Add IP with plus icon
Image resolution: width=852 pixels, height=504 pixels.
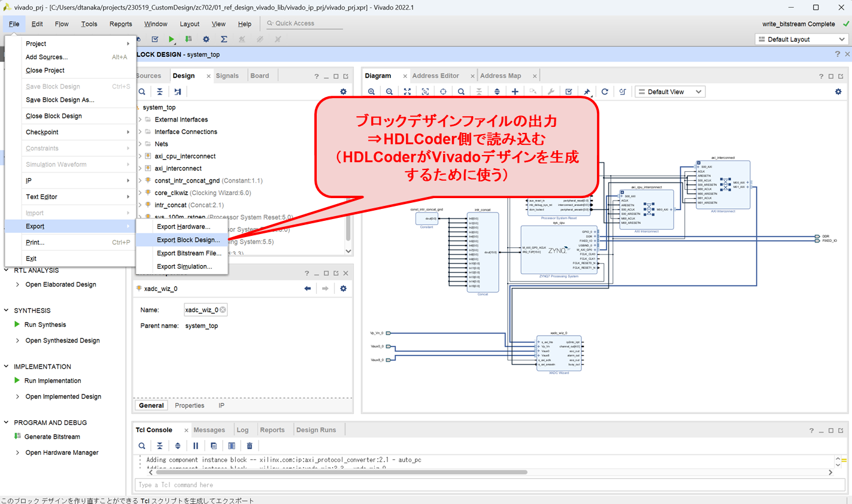click(515, 92)
